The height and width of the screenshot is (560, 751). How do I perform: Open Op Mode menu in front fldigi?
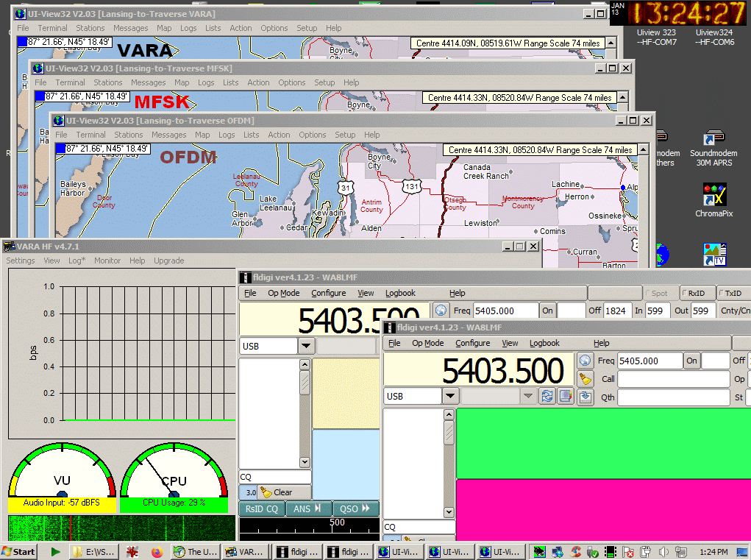pos(427,343)
